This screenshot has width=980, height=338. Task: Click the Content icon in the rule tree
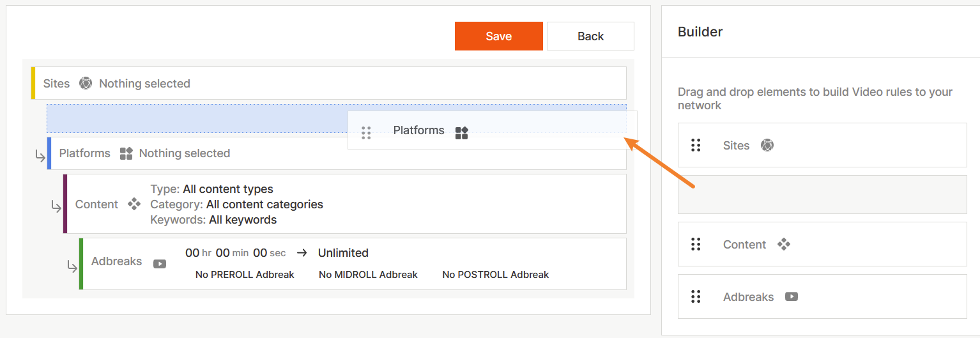pos(134,204)
